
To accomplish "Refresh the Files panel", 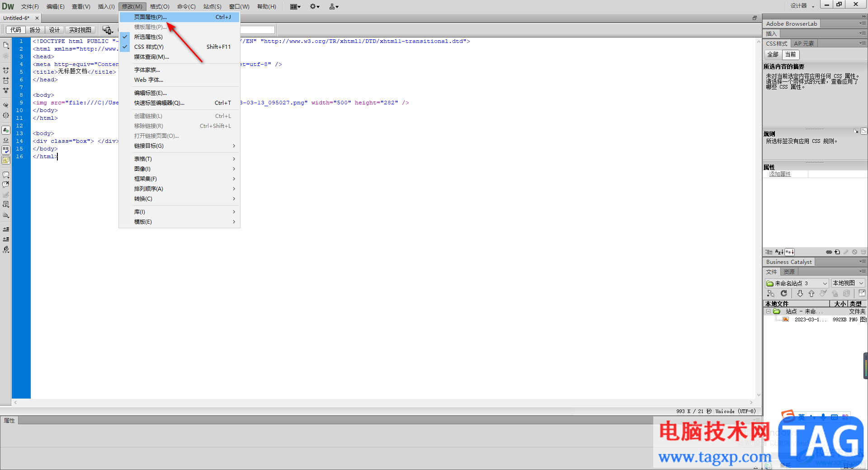I will click(784, 293).
